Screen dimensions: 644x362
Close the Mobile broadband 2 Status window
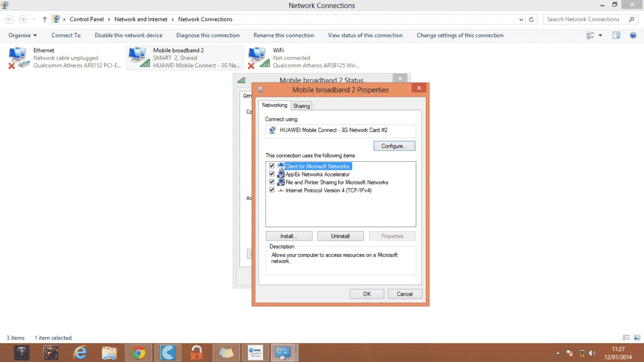(x=400, y=78)
